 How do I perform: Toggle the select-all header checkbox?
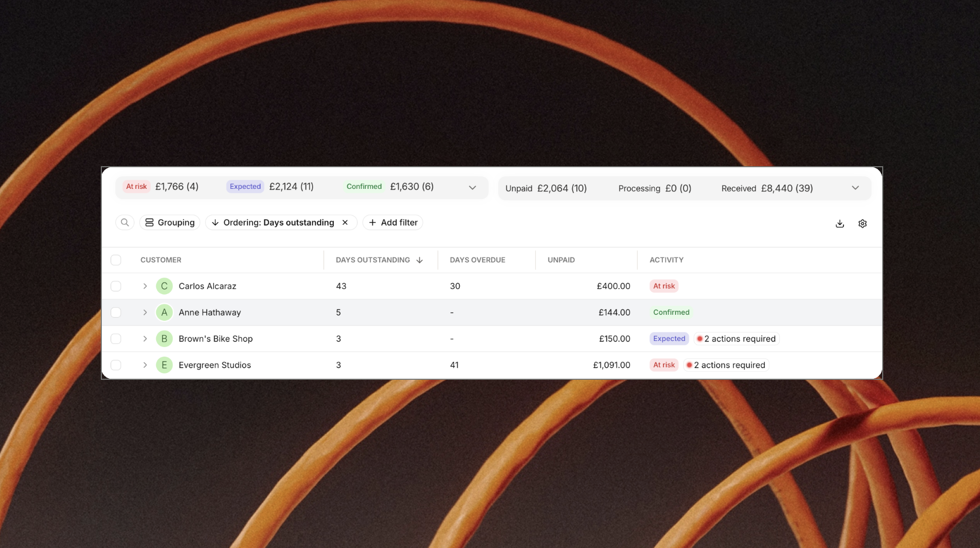[116, 260]
